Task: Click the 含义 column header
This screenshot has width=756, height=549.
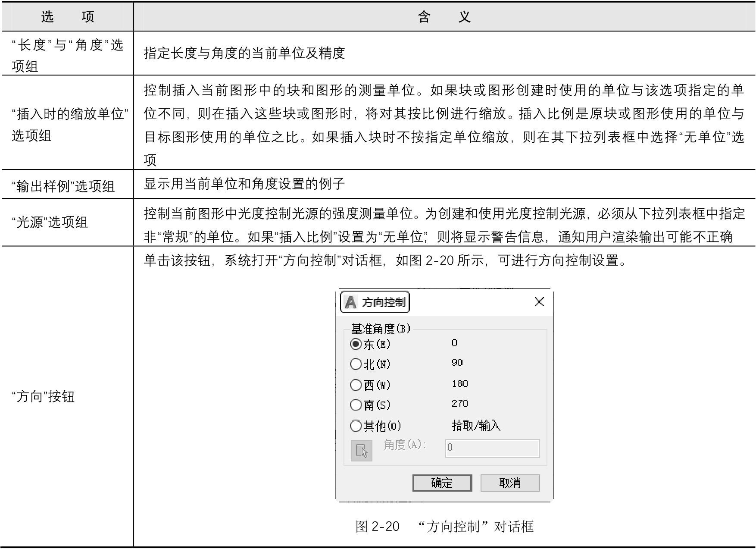Action: tap(444, 17)
